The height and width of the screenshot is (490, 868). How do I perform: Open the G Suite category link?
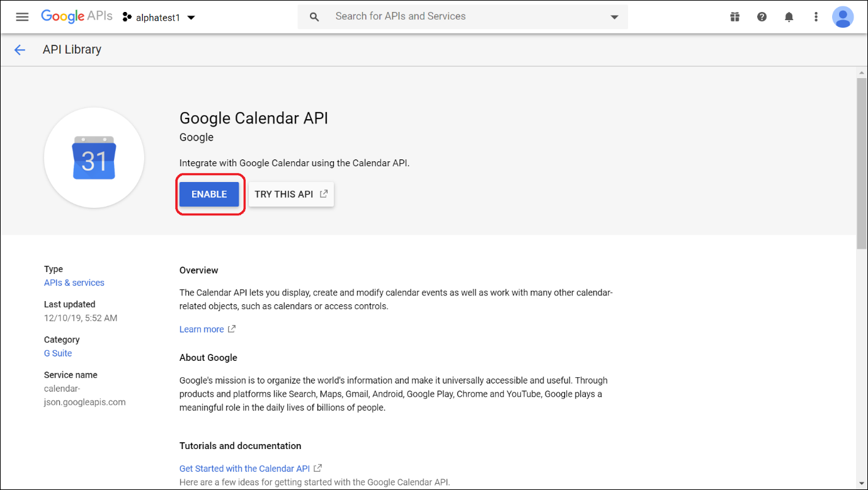pos(58,353)
